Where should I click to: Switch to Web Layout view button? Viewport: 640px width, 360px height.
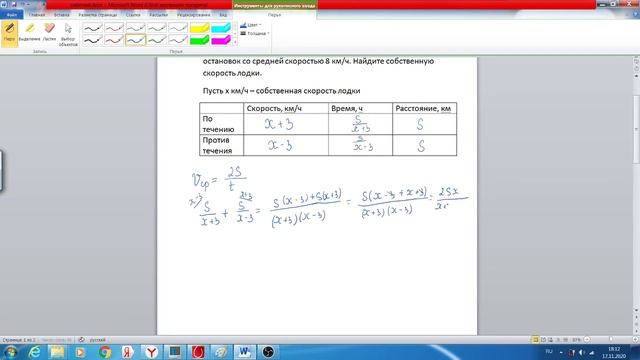click(550, 340)
